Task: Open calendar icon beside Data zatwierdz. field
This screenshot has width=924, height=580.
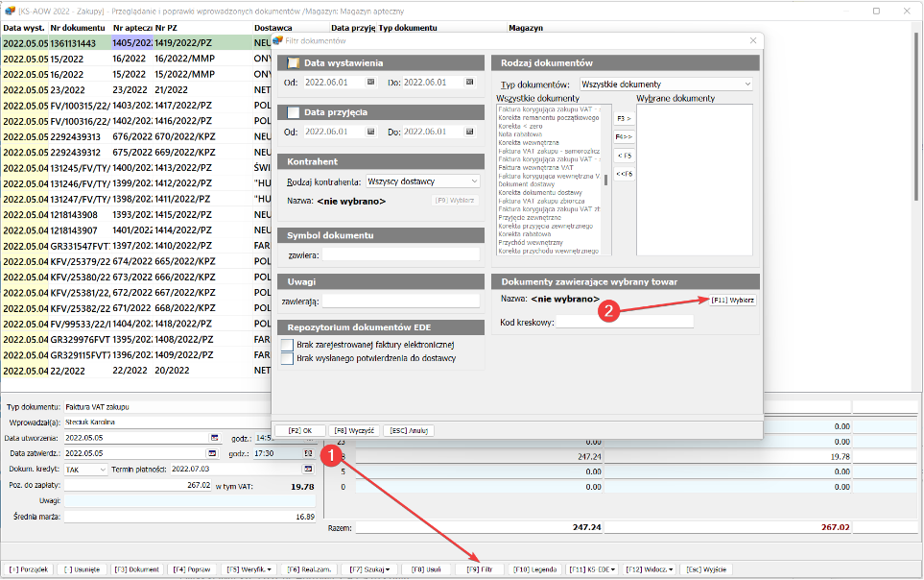Action: (212, 453)
